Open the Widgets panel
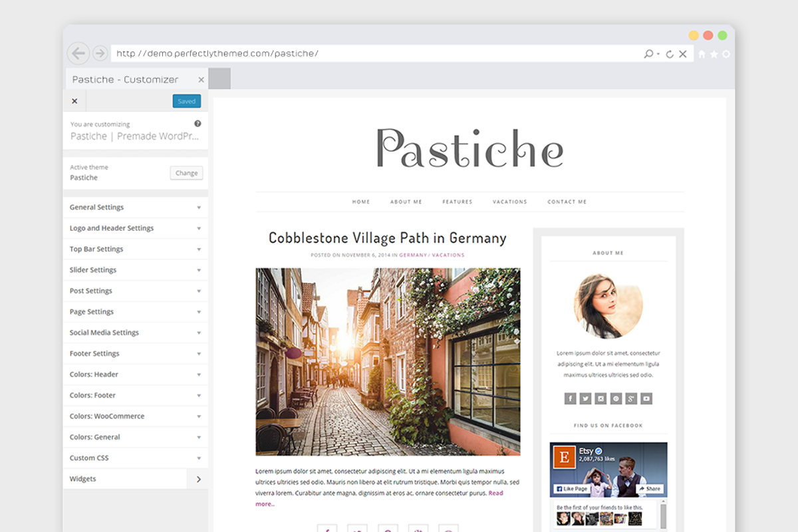The width and height of the screenshot is (798, 532). [x=136, y=479]
